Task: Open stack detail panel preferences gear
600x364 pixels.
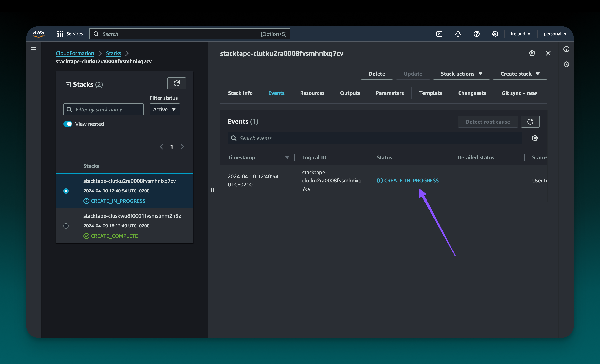Action: pos(532,53)
